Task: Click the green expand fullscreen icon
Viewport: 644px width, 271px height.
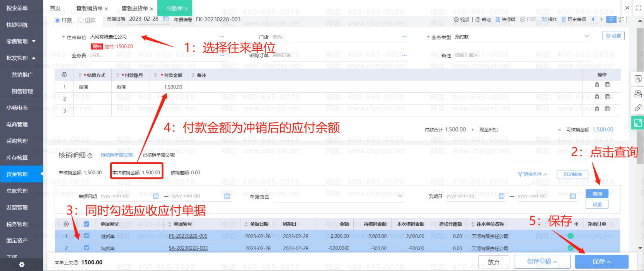Action: point(638,123)
